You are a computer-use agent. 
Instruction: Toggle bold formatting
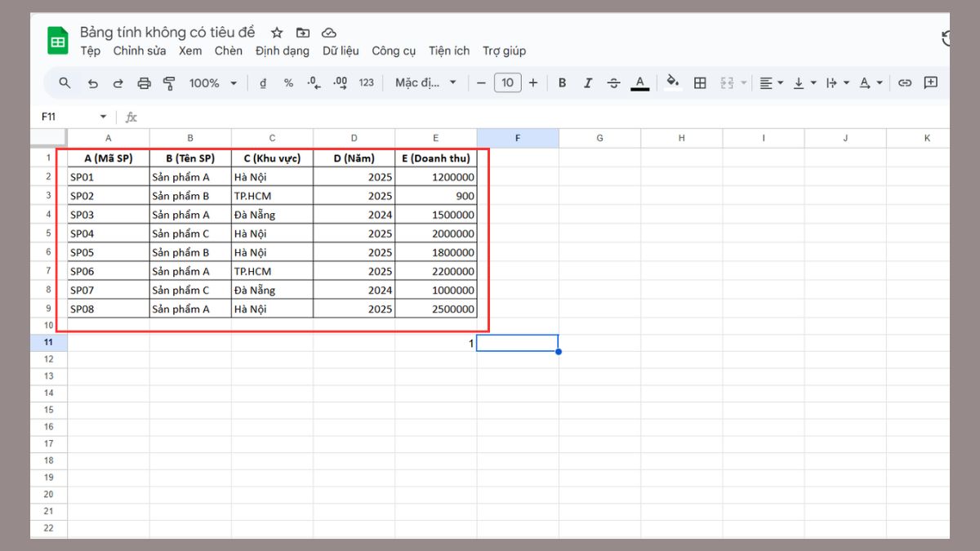[562, 83]
